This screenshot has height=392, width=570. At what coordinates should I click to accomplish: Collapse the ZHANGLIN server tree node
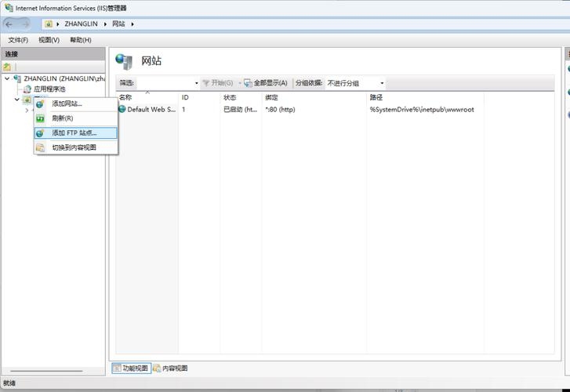coord(7,79)
